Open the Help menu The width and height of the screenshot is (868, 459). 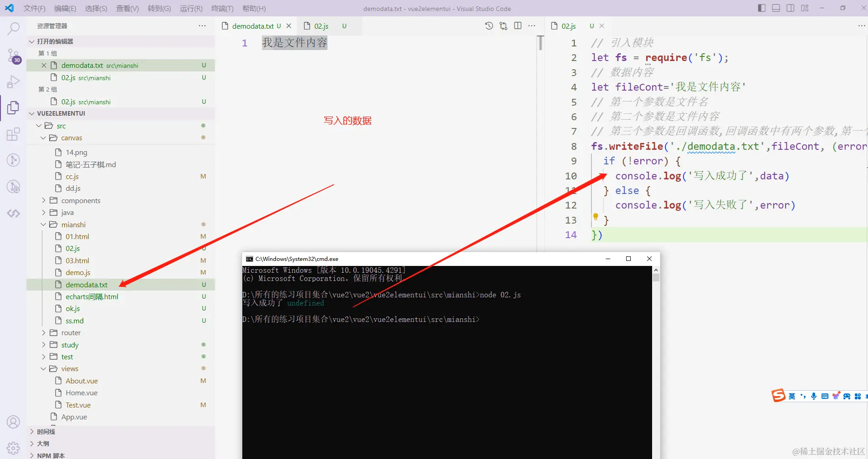tap(254, 8)
